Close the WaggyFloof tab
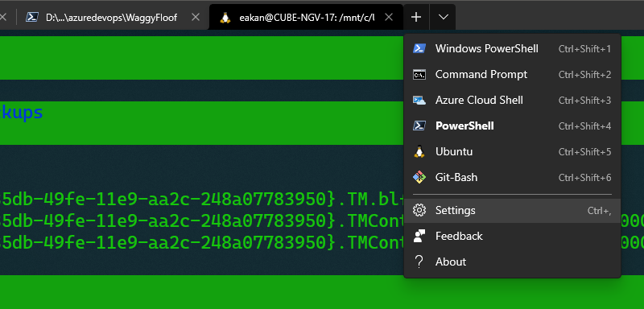This screenshot has width=644, height=309. point(196,17)
